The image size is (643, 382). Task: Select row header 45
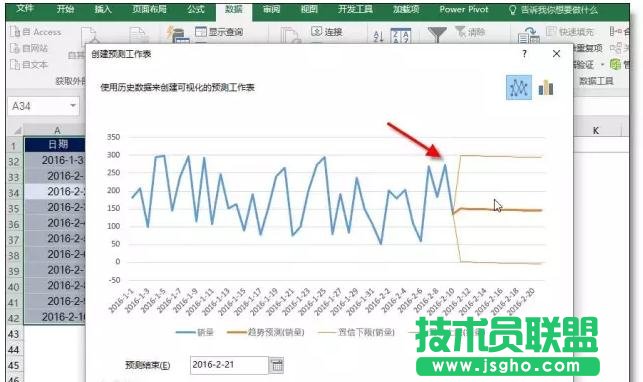coord(14,365)
